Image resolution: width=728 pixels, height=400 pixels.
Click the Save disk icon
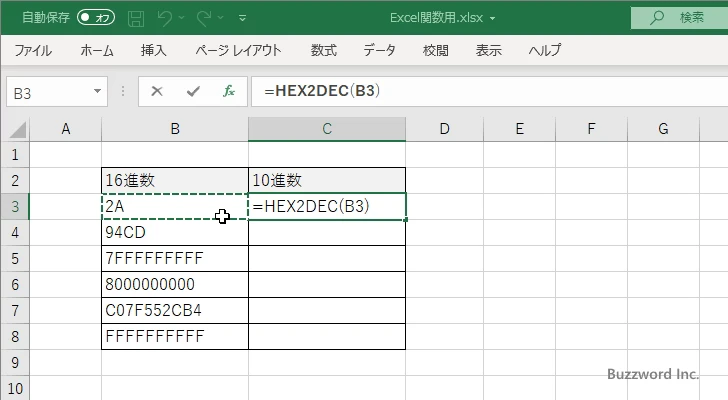point(136,18)
